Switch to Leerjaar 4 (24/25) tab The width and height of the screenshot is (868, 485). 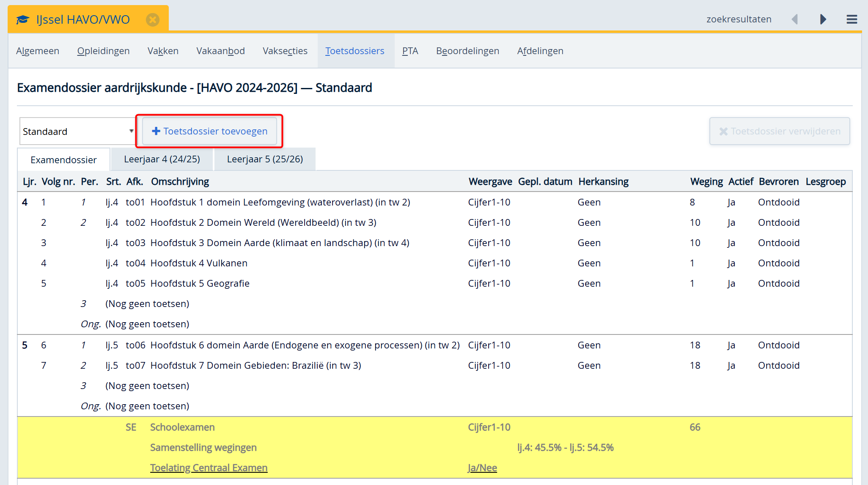(x=162, y=159)
